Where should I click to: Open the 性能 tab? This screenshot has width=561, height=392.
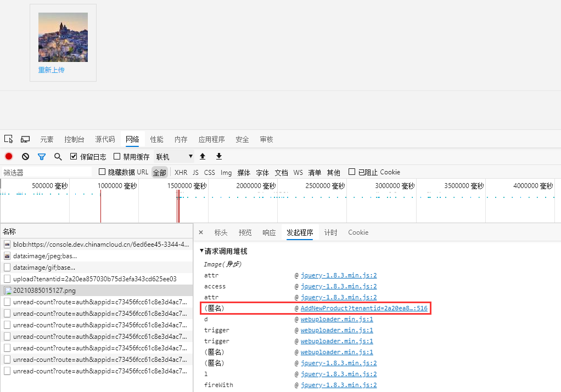click(156, 139)
